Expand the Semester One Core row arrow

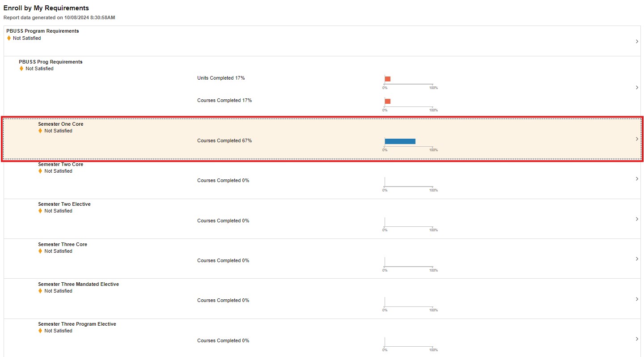(x=637, y=139)
